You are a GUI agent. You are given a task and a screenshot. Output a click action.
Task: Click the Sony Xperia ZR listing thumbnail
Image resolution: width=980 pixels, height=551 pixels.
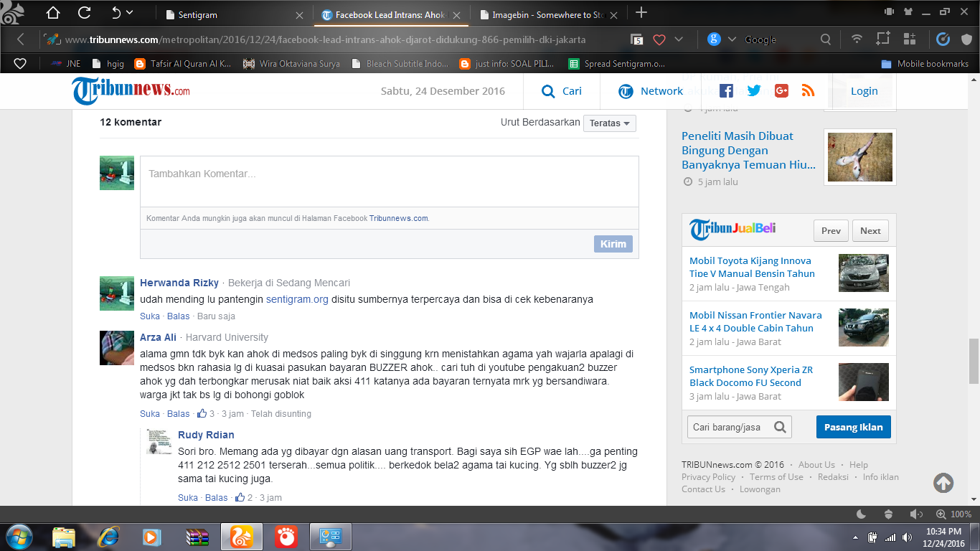coord(864,382)
